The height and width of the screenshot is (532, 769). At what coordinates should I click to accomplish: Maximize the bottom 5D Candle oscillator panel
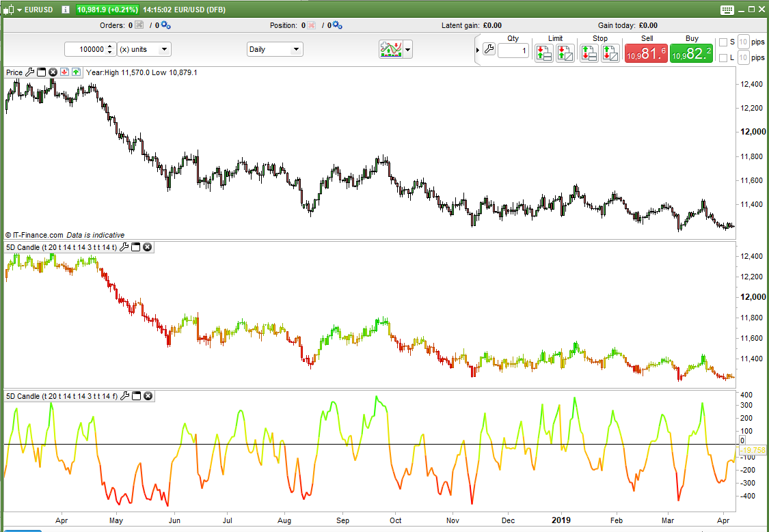click(136, 396)
